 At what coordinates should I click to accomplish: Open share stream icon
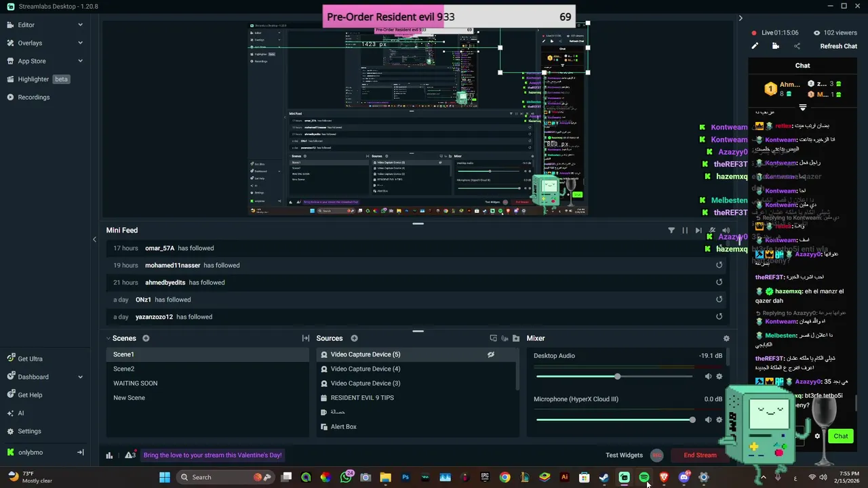797,46
